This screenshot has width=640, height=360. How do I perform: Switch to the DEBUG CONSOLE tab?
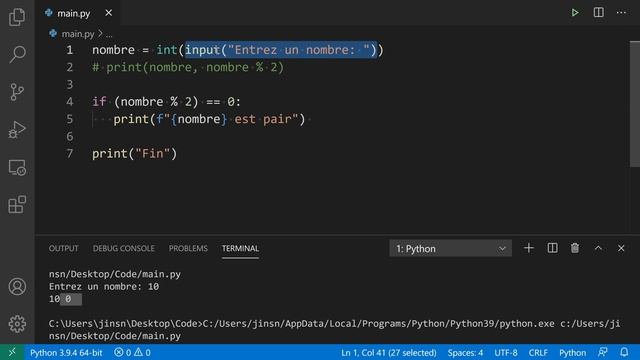coord(124,249)
